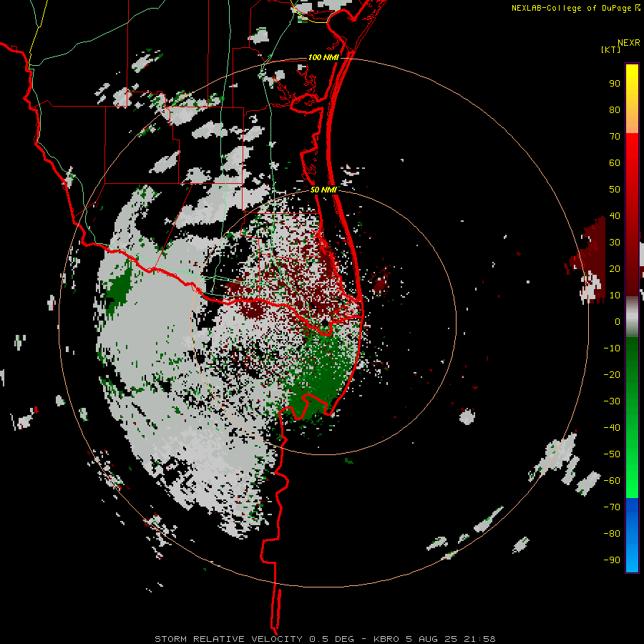Viewport: 644px width, 644px height.
Task: Click the black radar site marker at map center
Action: click(x=325, y=323)
